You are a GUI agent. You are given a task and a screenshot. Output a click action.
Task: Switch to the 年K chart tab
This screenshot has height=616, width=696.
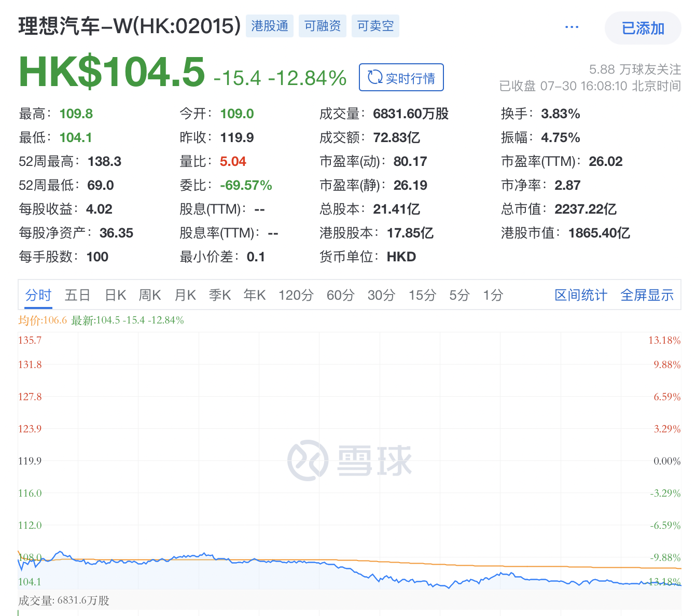click(255, 296)
